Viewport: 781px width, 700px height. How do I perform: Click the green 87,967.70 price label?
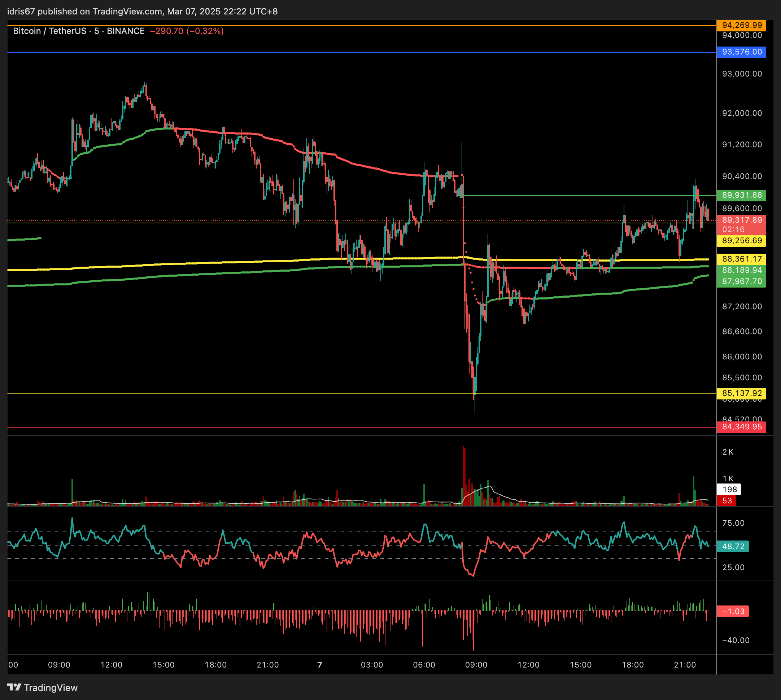point(741,281)
